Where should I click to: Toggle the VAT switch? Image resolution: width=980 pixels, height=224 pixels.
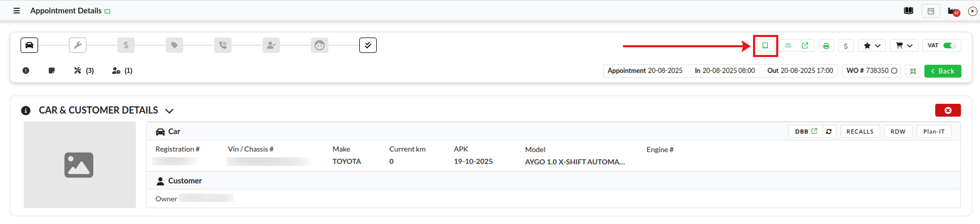coord(949,46)
